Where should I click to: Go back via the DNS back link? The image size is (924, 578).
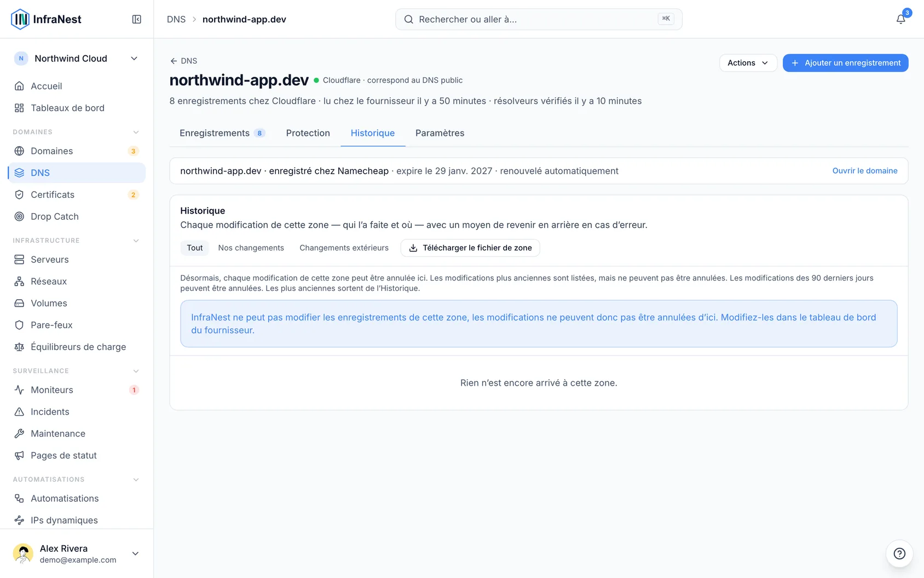click(x=183, y=61)
